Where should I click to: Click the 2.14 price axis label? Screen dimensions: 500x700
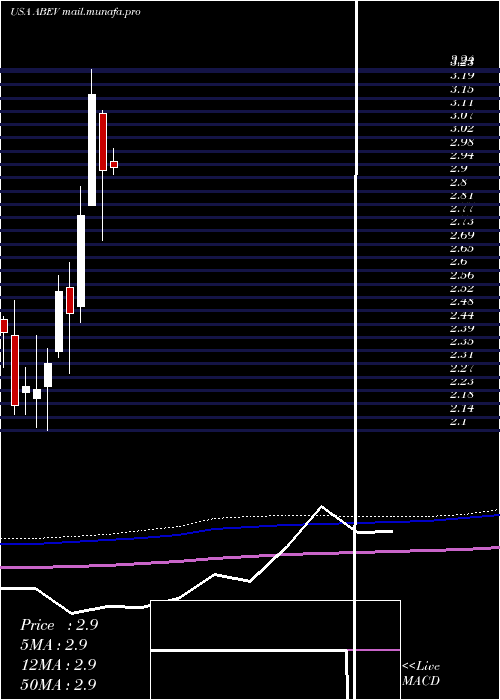coord(462,408)
